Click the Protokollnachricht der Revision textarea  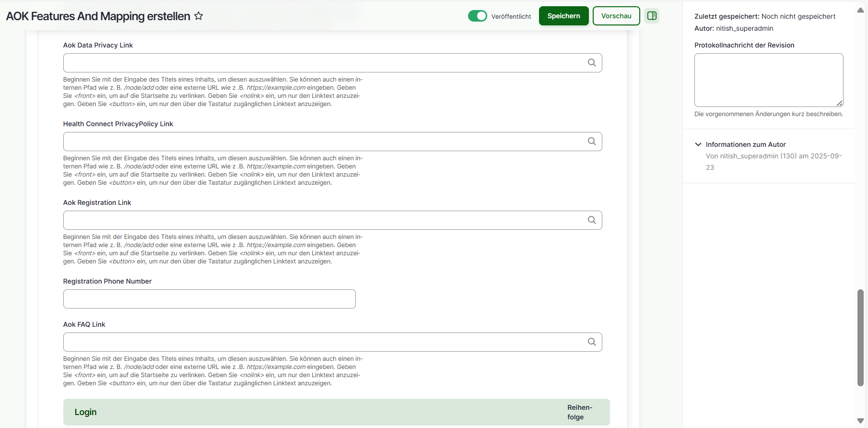pyautogui.click(x=768, y=80)
